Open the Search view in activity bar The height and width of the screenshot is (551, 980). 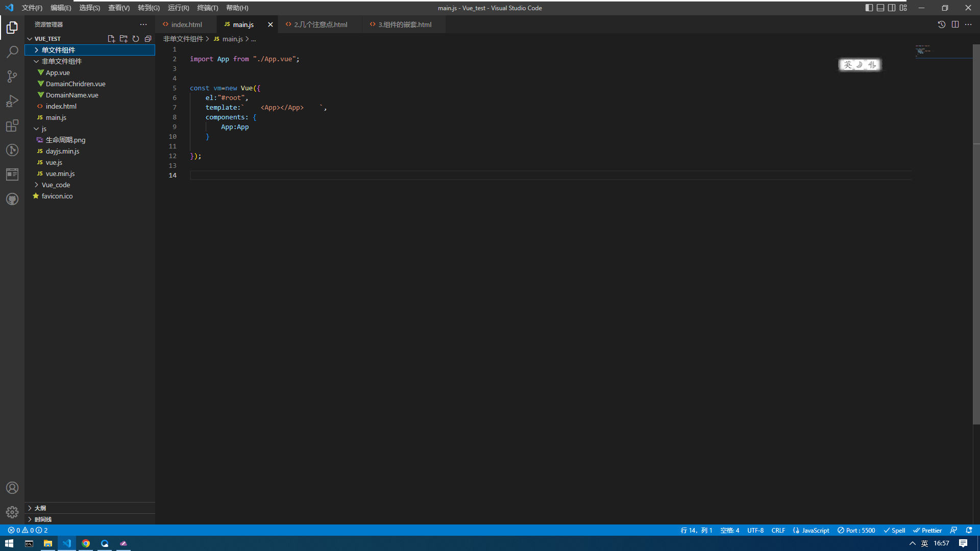point(12,52)
